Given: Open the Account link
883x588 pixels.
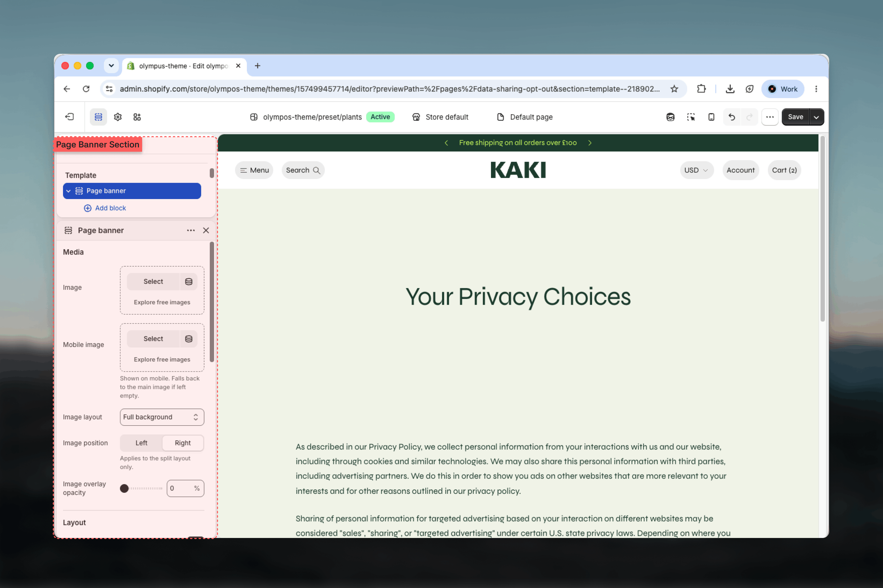Looking at the screenshot, I should pos(740,170).
